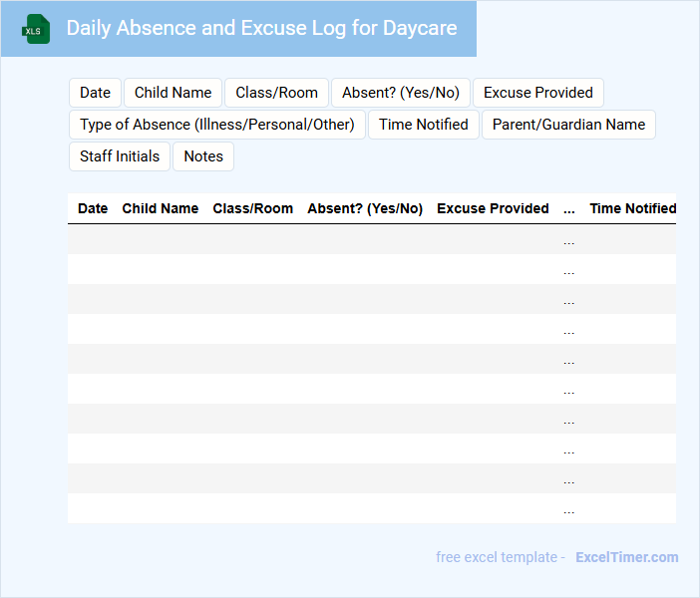Click the Excuse Provided tag chip
The image size is (700, 598).
[537, 93]
